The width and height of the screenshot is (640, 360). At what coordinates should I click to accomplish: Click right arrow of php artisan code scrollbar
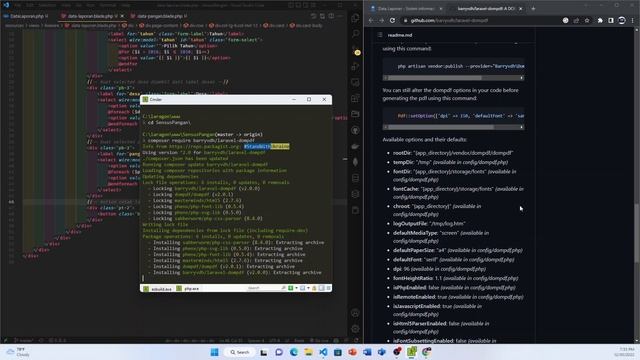(x=522, y=78)
